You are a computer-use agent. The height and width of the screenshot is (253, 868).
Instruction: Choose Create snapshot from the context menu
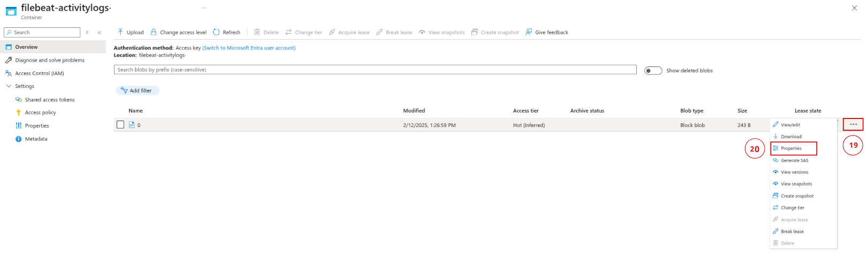[x=804, y=196]
